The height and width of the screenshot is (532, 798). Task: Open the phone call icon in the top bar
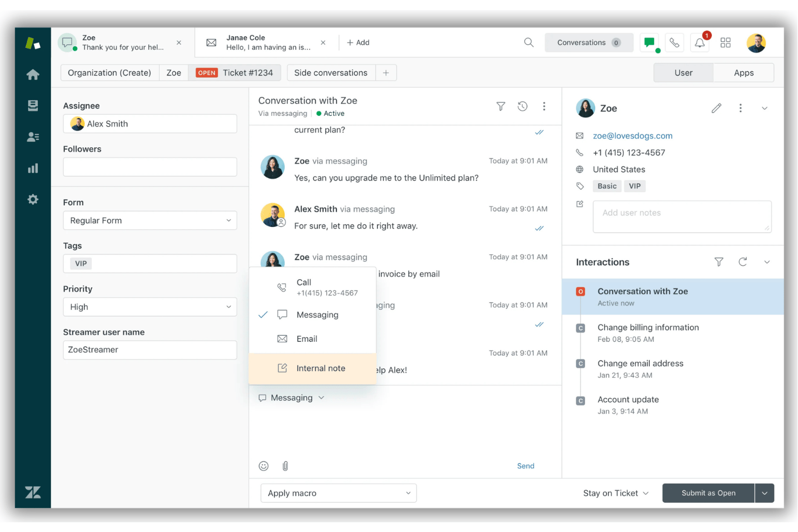pyautogui.click(x=675, y=43)
